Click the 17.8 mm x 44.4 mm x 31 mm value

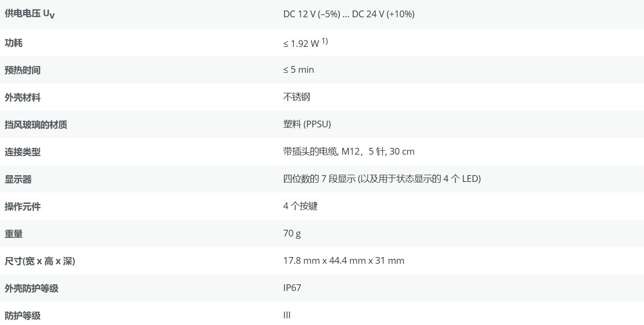click(344, 261)
